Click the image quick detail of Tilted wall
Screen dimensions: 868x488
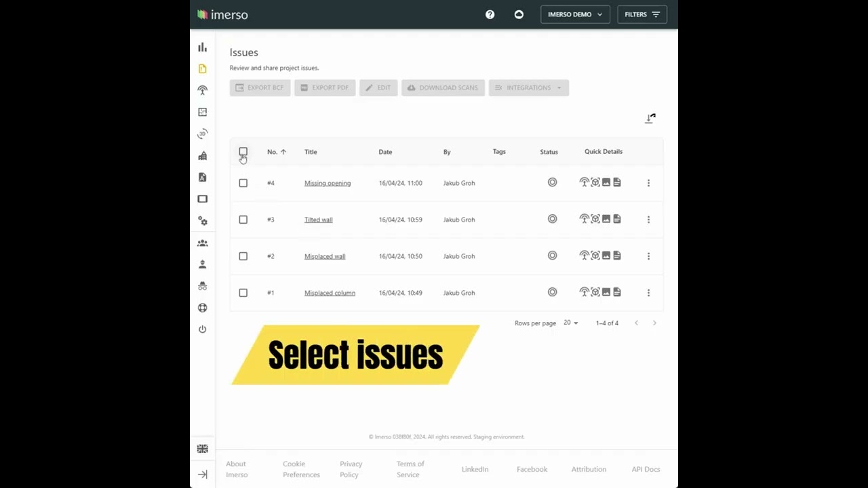coord(606,219)
